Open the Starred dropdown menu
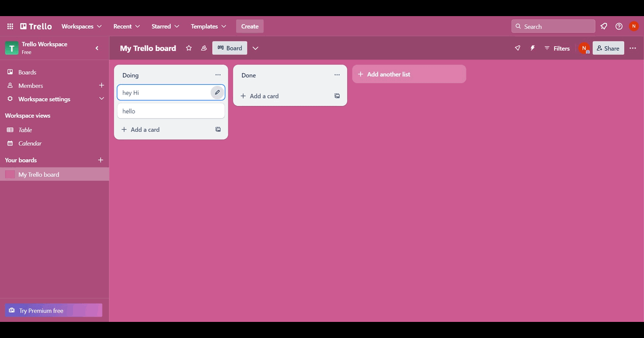 pyautogui.click(x=165, y=26)
